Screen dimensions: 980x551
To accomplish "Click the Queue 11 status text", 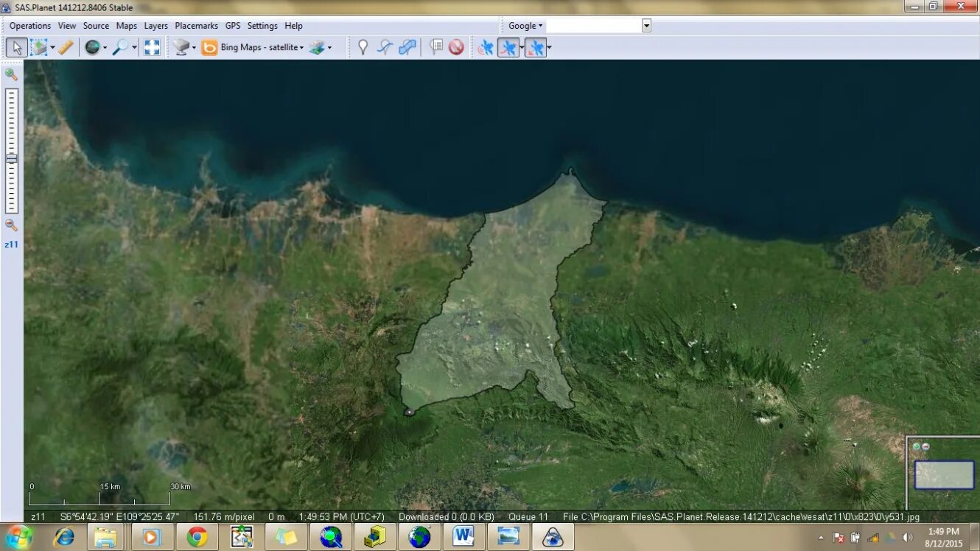I will click(x=528, y=517).
